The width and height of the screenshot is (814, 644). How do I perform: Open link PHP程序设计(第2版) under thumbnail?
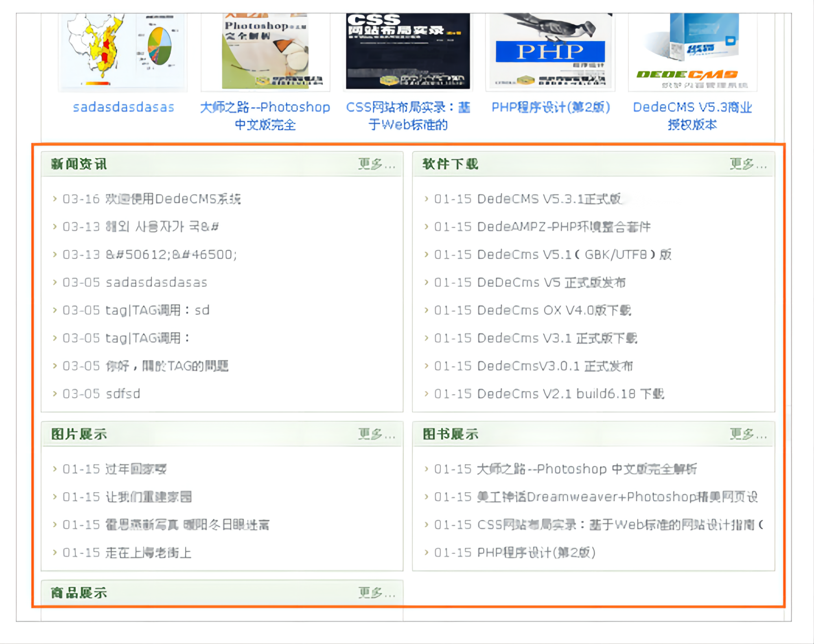click(551, 107)
